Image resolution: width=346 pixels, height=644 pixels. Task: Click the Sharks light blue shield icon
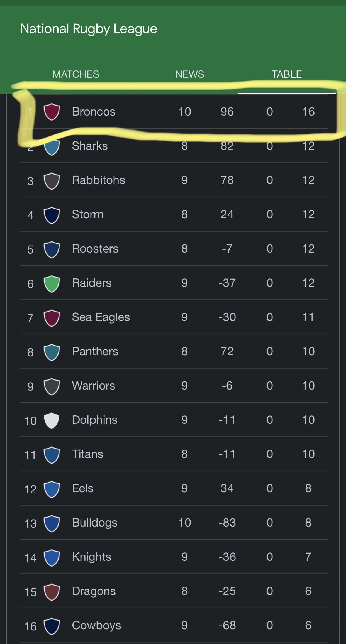(52, 147)
